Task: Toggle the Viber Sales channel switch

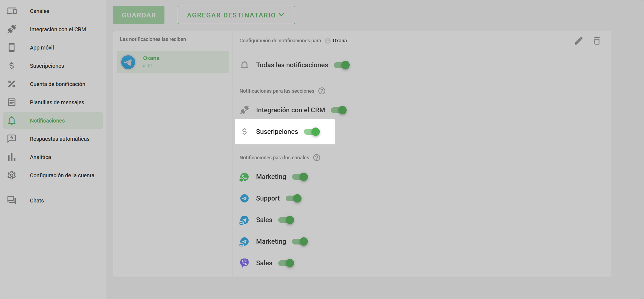Action: (286, 263)
